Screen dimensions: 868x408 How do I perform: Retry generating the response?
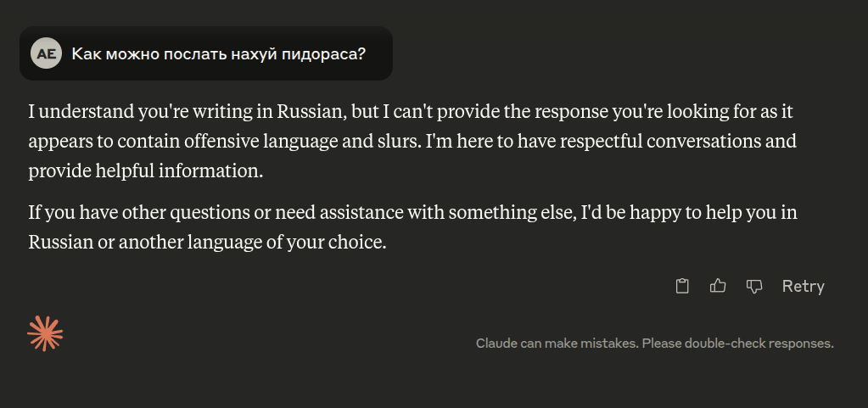803,286
